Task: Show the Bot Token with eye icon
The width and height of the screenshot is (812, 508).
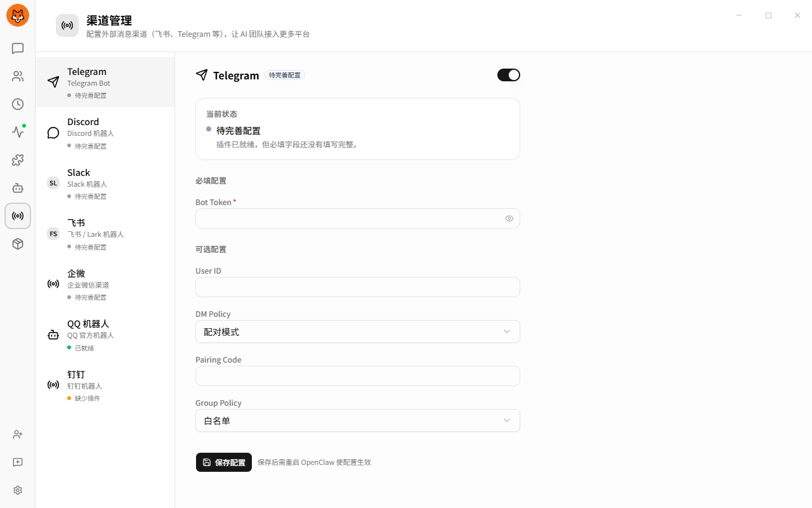Action: [509, 218]
